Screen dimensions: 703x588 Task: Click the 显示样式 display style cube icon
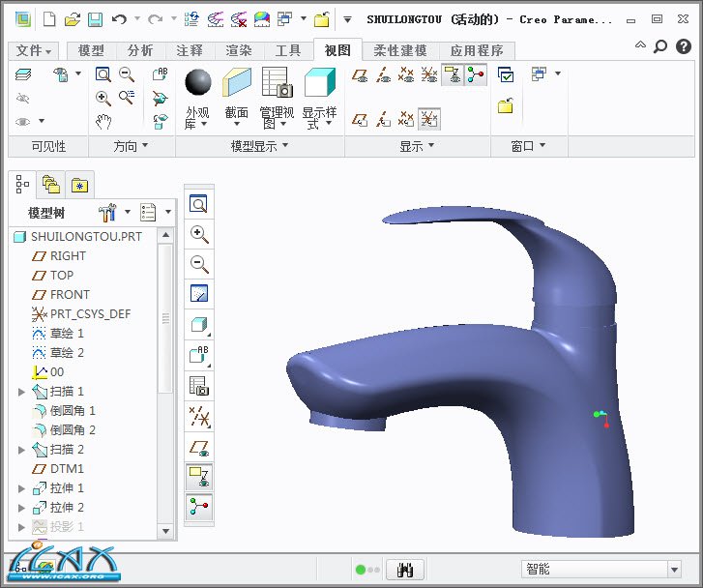coord(319,83)
